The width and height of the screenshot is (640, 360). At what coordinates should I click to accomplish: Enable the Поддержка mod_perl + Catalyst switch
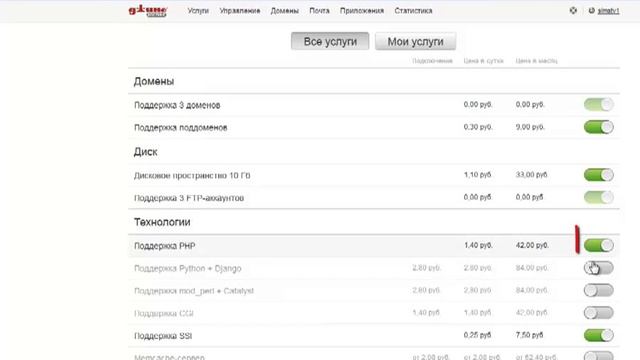598,290
